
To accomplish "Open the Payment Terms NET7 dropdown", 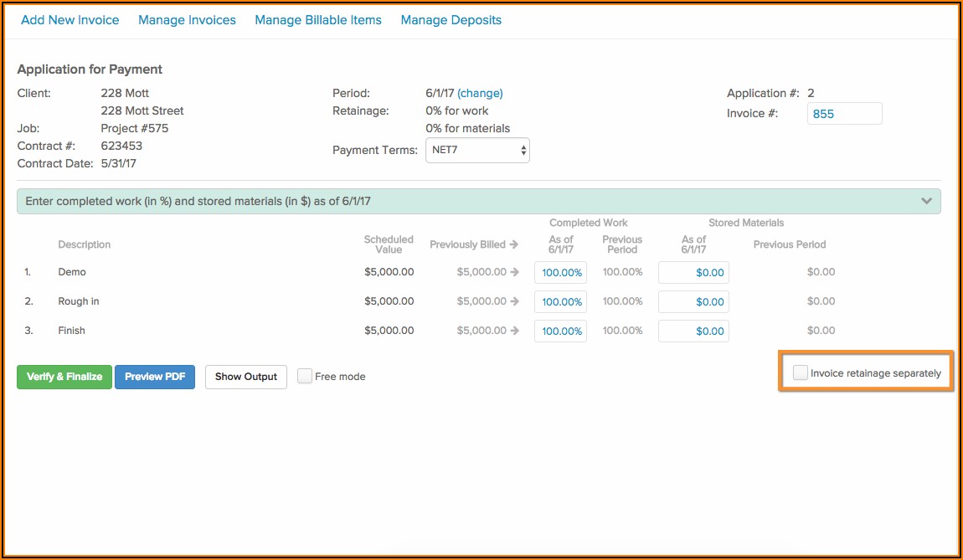I will (x=477, y=151).
